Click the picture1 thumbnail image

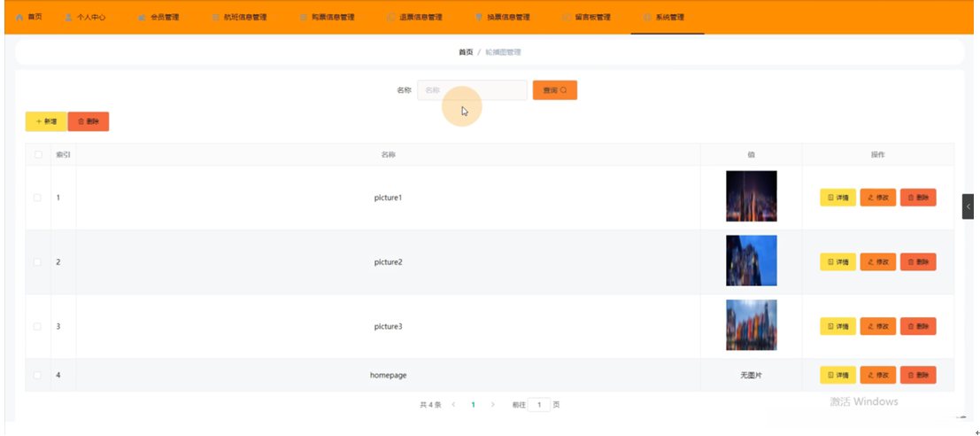coord(752,197)
